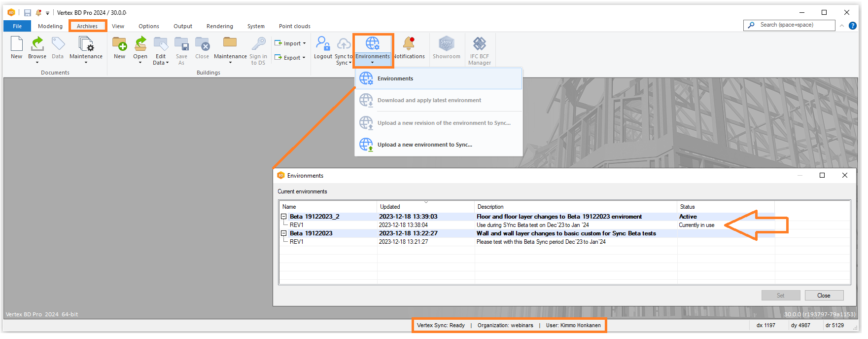Select Upload a new environment to Sync
Screen dimensions: 868x339
pyautogui.click(x=424, y=145)
